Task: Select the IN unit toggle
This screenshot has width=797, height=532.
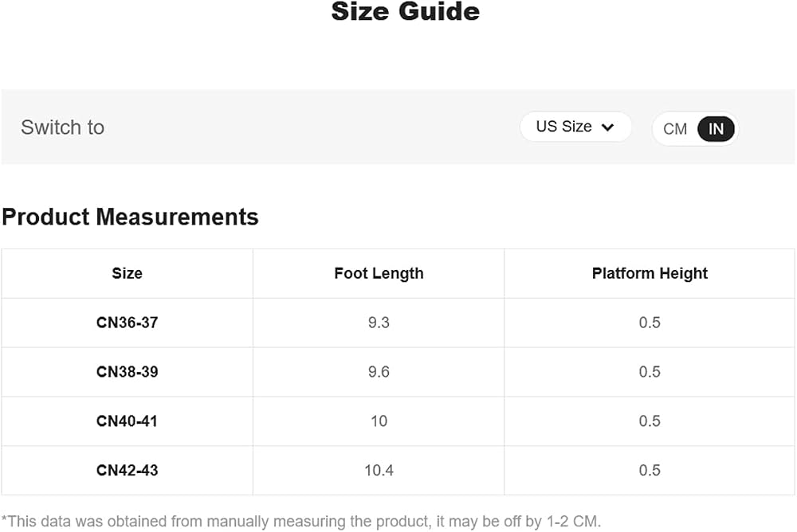Action: click(716, 129)
